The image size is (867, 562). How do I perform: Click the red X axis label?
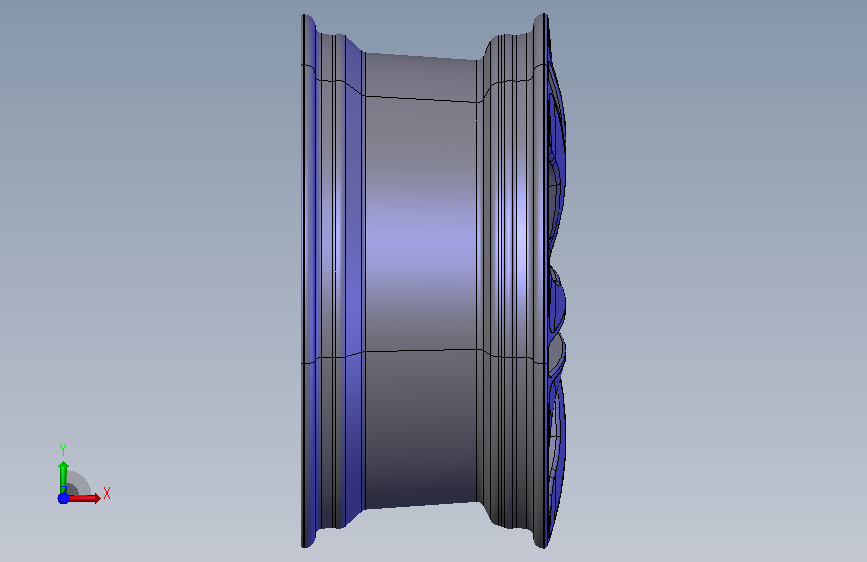pyautogui.click(x=107, y=493)
